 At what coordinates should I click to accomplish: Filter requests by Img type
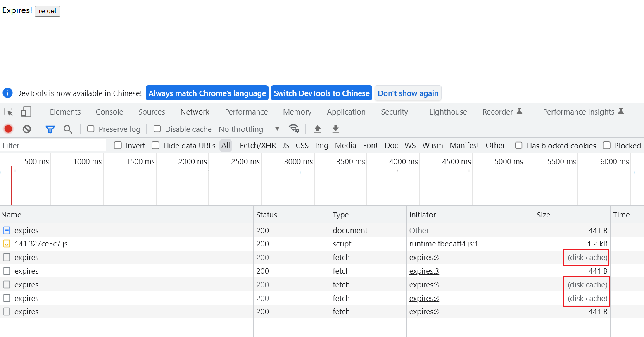click(x=322, y=146)
